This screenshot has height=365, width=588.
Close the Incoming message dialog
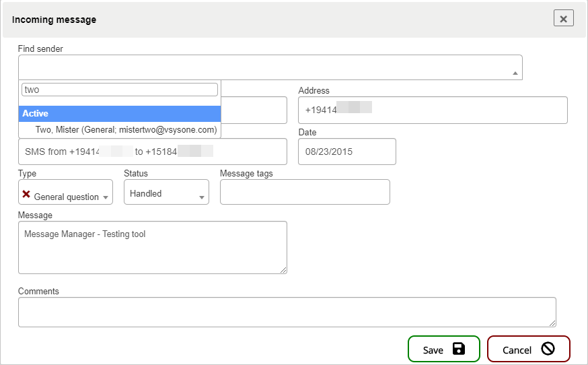click(563, 18)
